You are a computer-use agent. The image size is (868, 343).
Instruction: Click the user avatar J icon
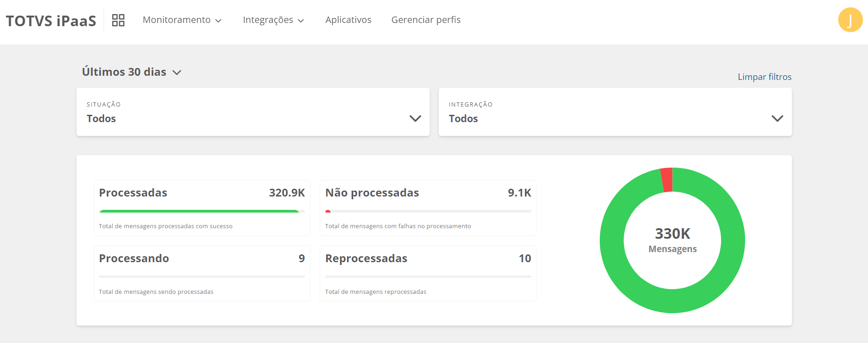click(x=850, y=20)
